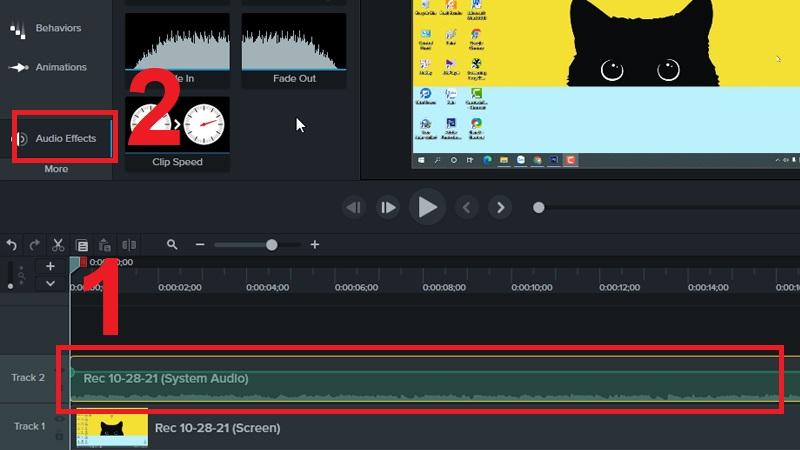Click timeline ruler at 0:00:04;00
The height and width of the screenshot is (450, 800).
point(267,287)
